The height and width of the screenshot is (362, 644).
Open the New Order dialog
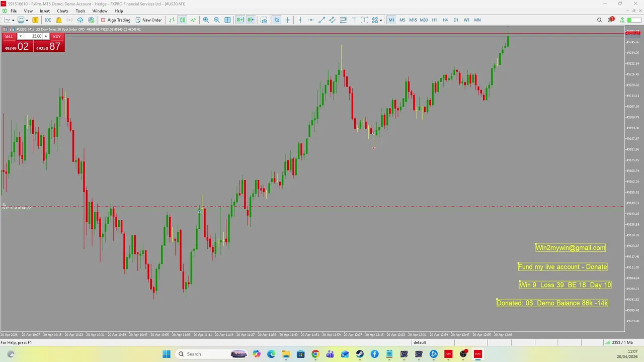pyautogui.click(x=148, y=20)
